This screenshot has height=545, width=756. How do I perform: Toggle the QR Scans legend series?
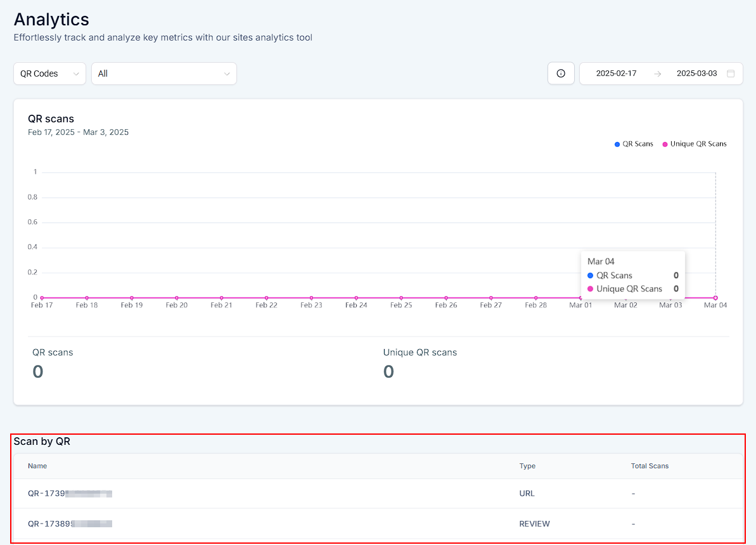click(634, 144)
